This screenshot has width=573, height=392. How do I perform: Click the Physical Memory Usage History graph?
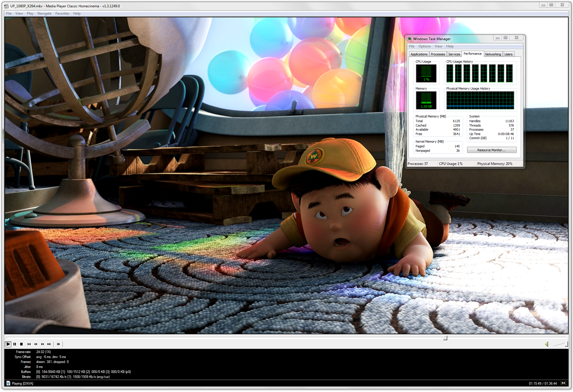coord(480,100)
